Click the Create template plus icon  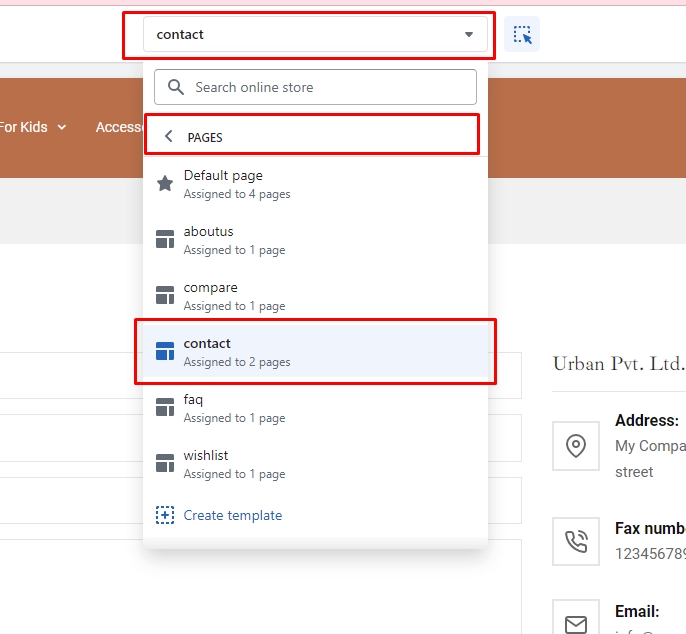click(x=165, y=515)
